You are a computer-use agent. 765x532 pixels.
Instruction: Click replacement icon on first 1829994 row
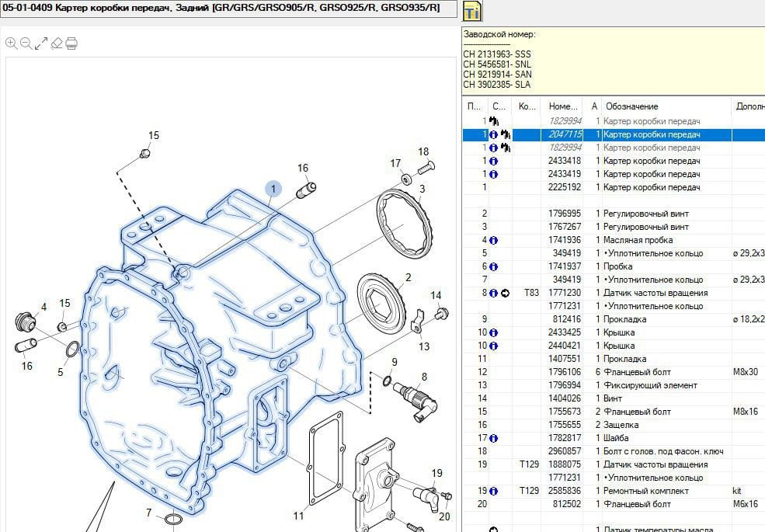494,121
